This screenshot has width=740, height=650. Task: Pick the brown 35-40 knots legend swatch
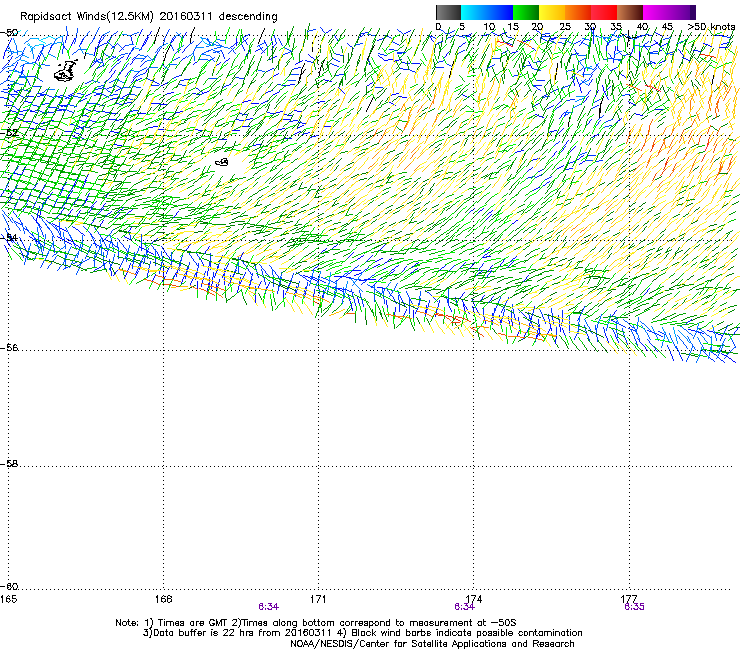630,12
